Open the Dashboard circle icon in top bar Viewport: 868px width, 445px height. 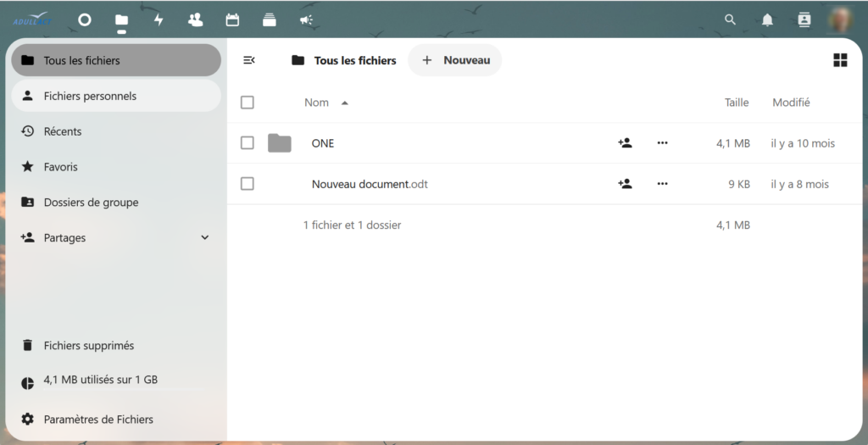point(84,20)
